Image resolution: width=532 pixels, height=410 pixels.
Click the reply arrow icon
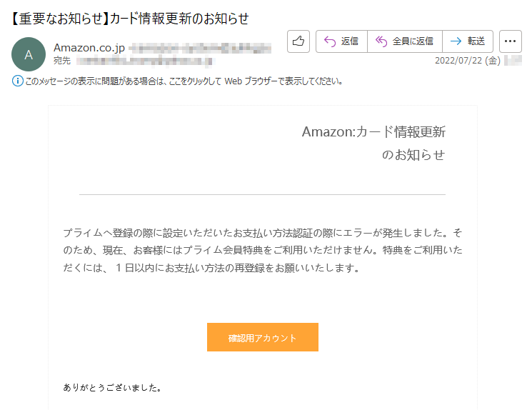(329, 41)
